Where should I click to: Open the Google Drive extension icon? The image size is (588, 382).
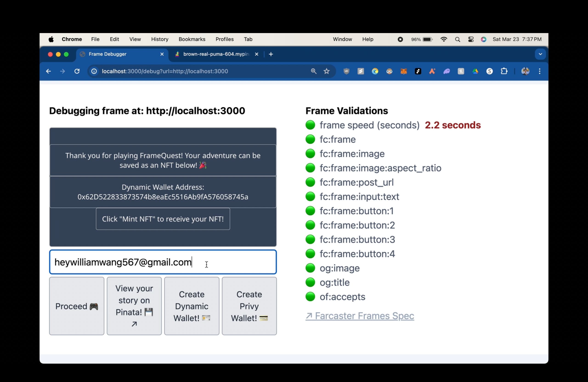(475, 71)
